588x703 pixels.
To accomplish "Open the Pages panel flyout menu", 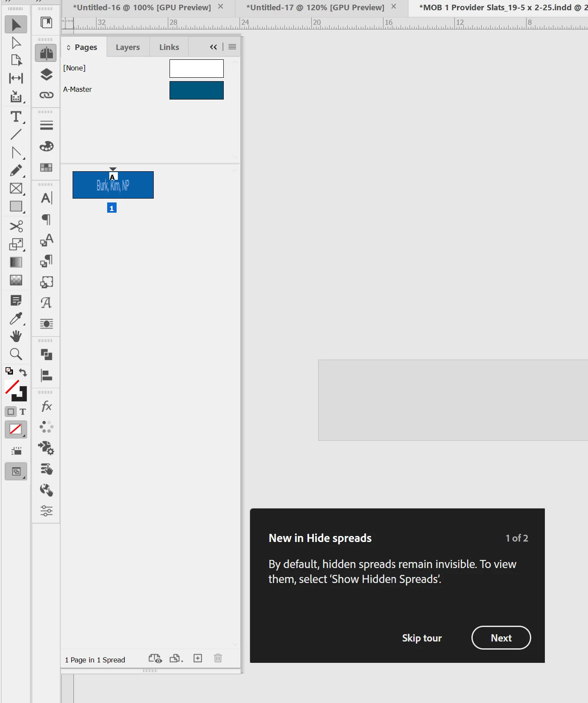I will tap(232, 47).
